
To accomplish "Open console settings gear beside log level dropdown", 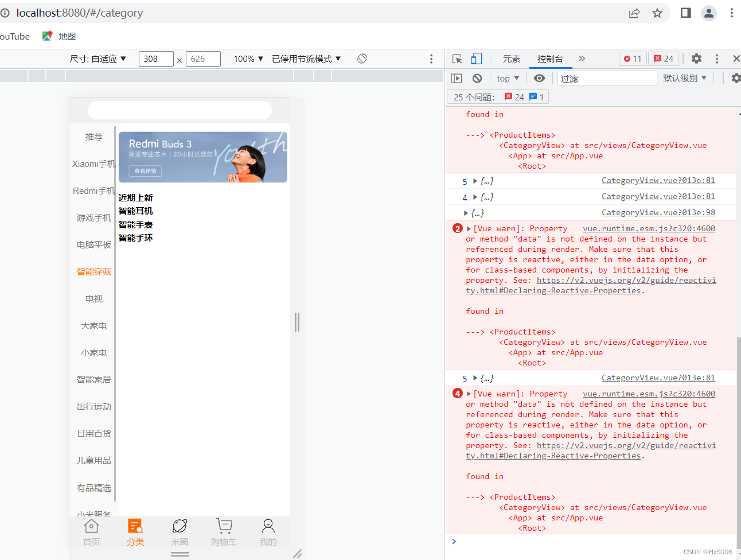I will (x=736, y=78).
